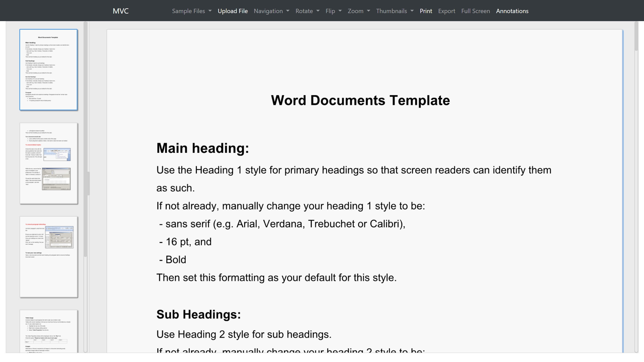Open the Annotations link
Screen dimensions: 644x362
click(512, 11)
